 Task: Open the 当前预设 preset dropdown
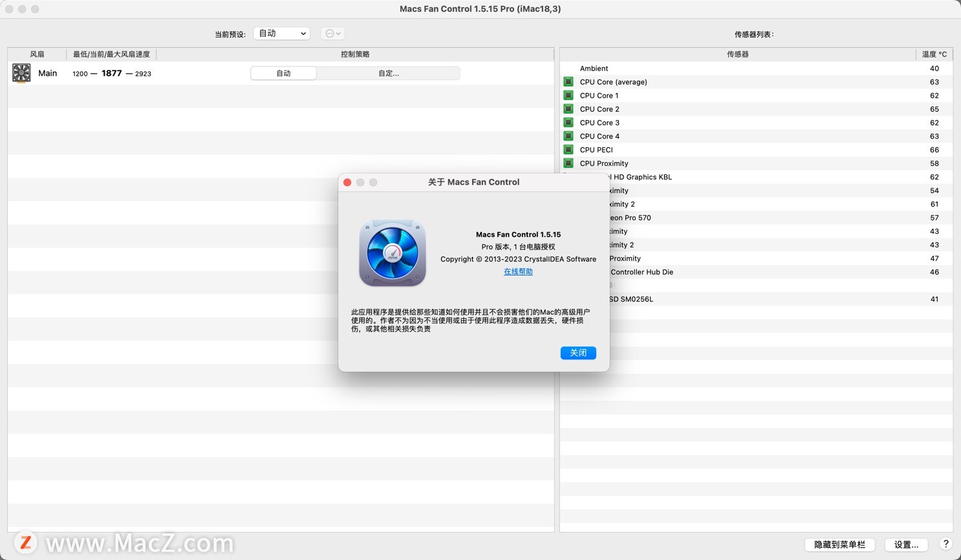point(281,34)
